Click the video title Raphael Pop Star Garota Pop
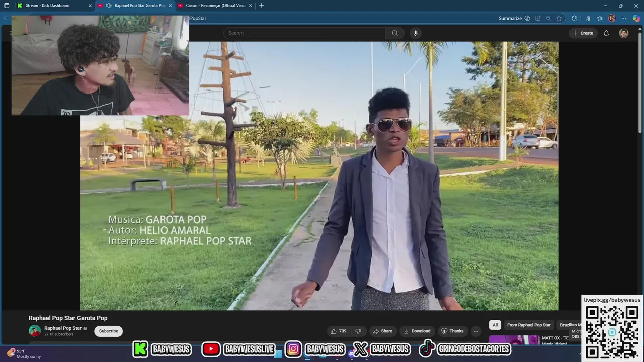This screenshot has height=362, width=644. [x=68, y=318]
